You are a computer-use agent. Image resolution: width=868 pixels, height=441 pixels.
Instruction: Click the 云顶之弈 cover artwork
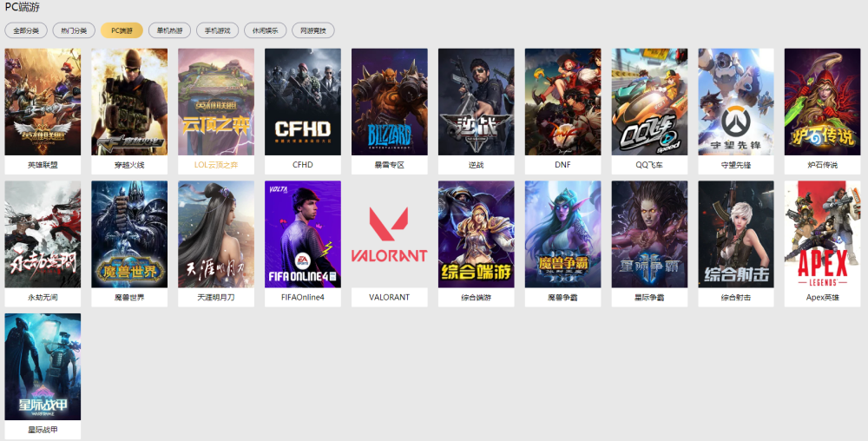(x=216, y=102)
